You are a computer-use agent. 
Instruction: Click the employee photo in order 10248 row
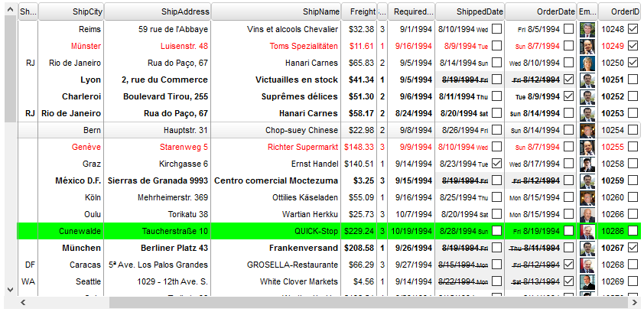tap(587, 30)
